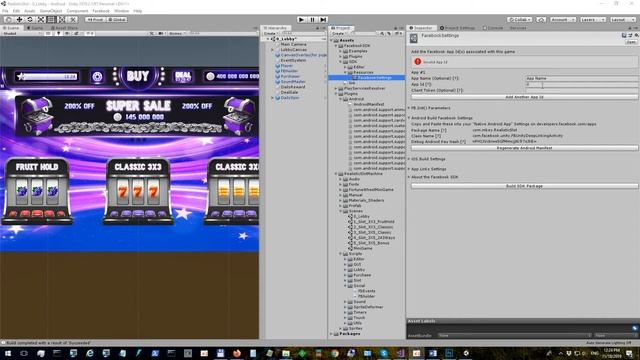
Task: Open Hierarchy Create dropdown
Action: click(x=270, y=33)
